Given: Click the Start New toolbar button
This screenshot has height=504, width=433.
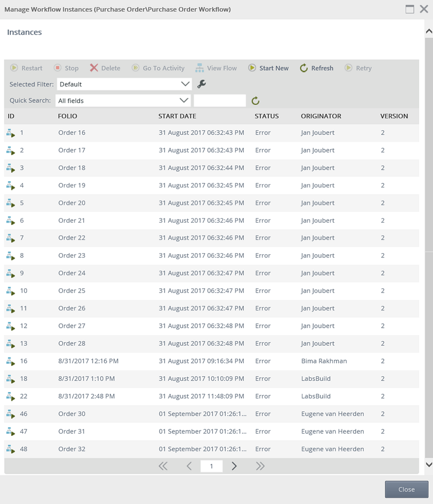Looking at the screenshot, I should point(268,68).
